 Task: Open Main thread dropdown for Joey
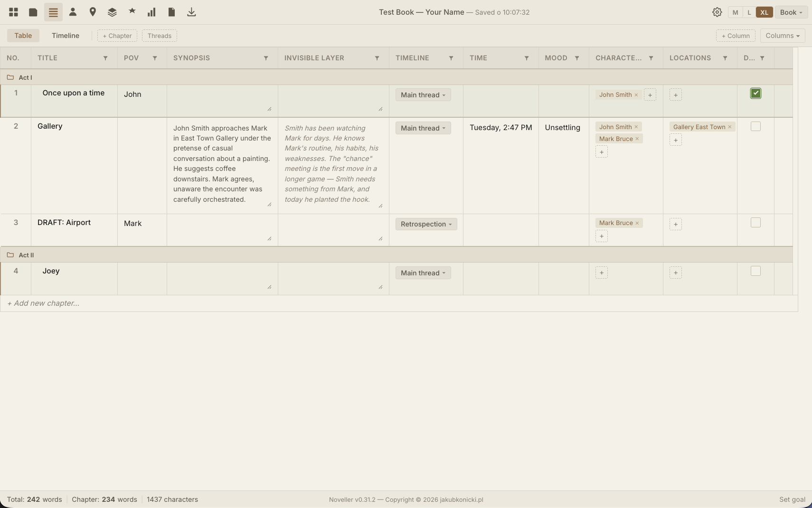[423, 273]
